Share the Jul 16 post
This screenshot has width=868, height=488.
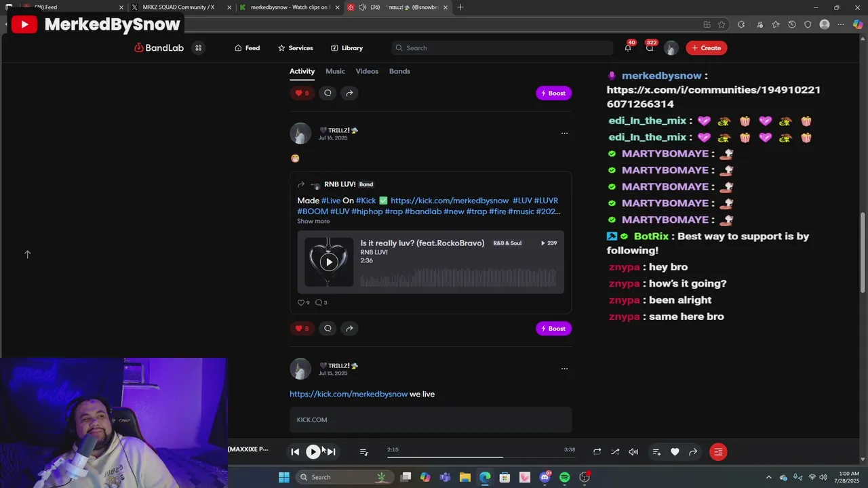click(349, 329)
